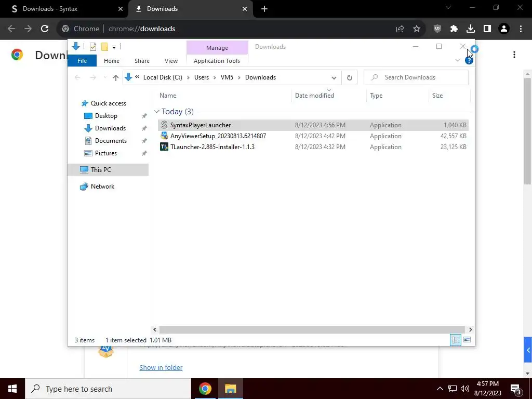532x399 pixels.
Task: Open File Explorer from the taskbar
Action: click(x=230, y=389)
